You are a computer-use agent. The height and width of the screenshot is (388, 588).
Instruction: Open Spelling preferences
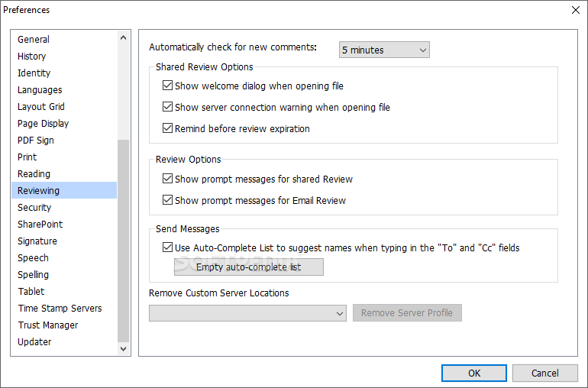click(x=63, y=275)
